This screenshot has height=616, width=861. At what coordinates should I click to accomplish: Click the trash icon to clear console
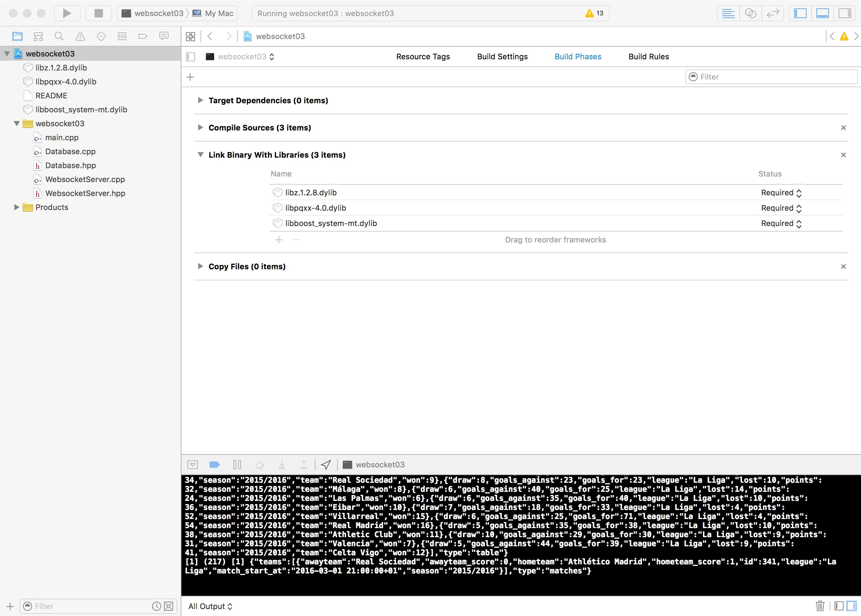(820, 606)
